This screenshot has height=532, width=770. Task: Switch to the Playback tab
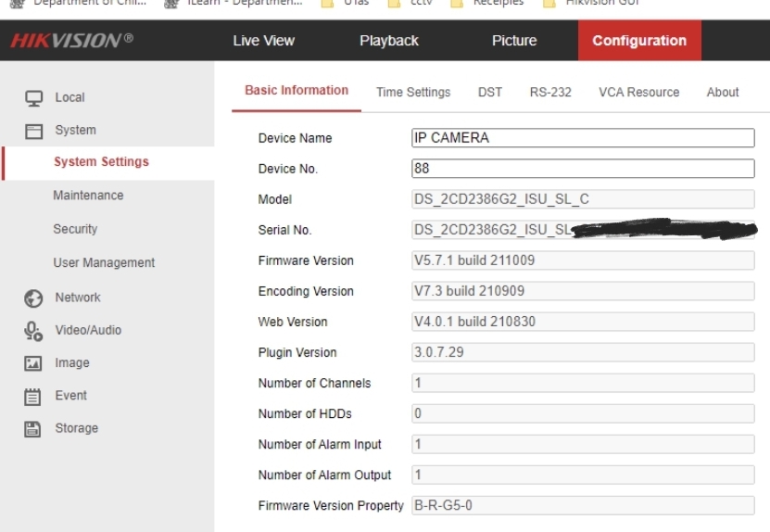pos(389,41)
